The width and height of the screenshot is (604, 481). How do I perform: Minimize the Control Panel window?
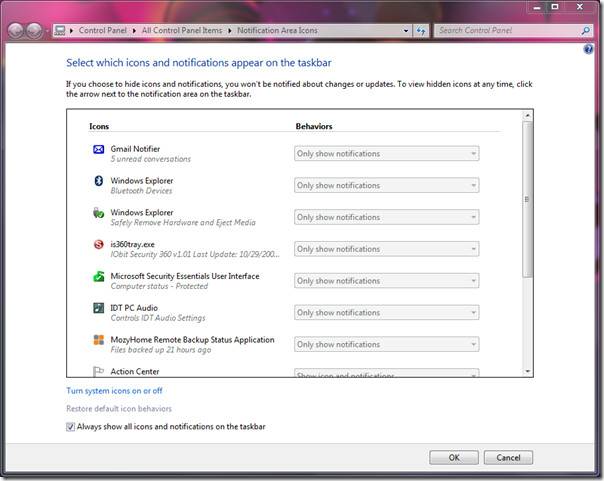537,7
